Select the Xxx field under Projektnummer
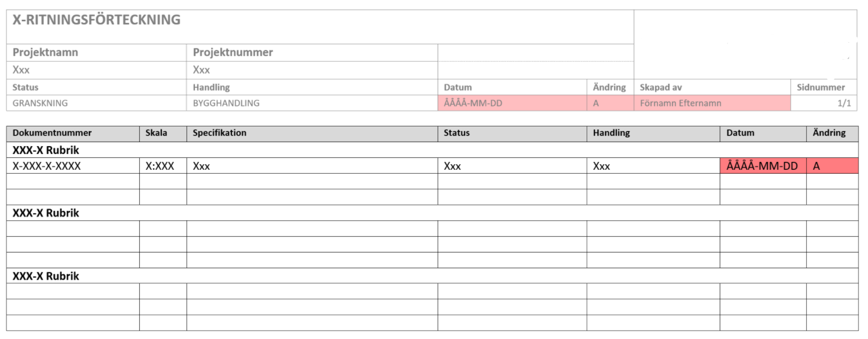Image resolution: width=868 pixels, height=339 pixels. tap(312, 70)
